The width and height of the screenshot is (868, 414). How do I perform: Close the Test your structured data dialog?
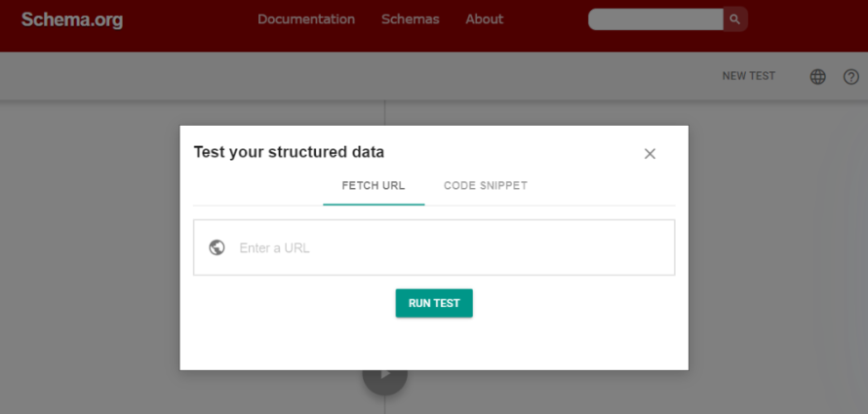pyautogui.click(x=650, y=154)
